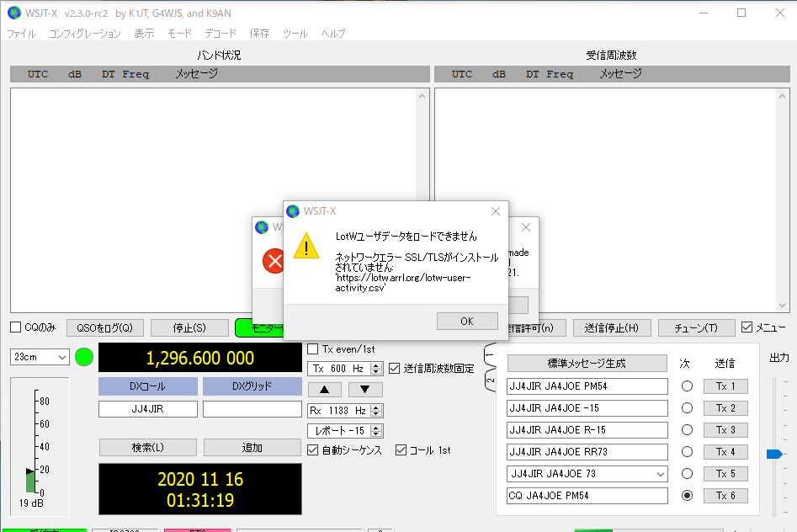Viewport: 797px width, 532px height.
Task: Open the コンフィグレーション menu
Action: [85, 34]
